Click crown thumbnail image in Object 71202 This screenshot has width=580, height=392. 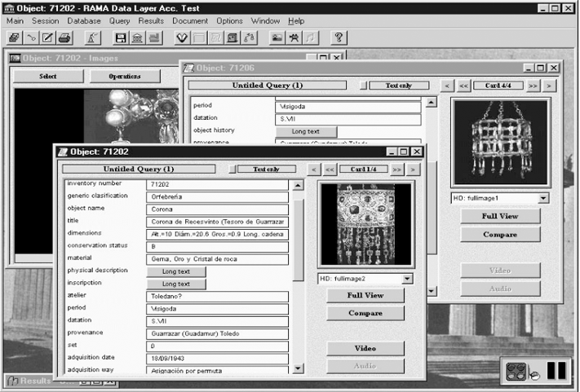[366, 224]
